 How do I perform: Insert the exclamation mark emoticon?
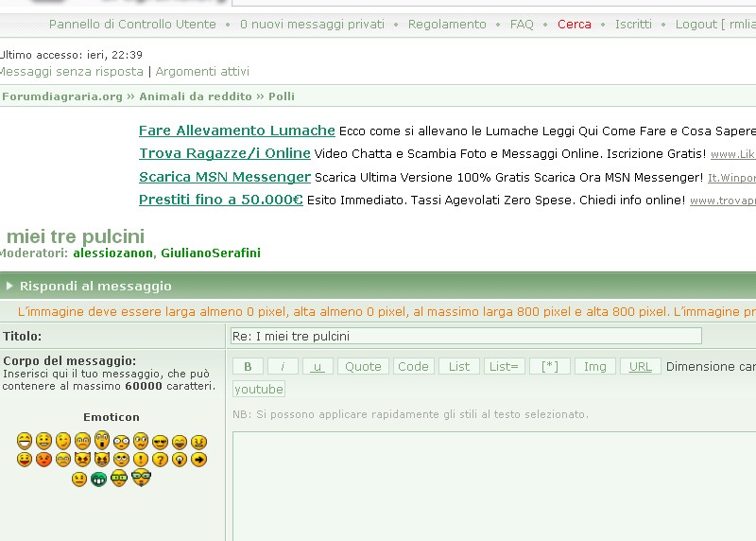141,460
